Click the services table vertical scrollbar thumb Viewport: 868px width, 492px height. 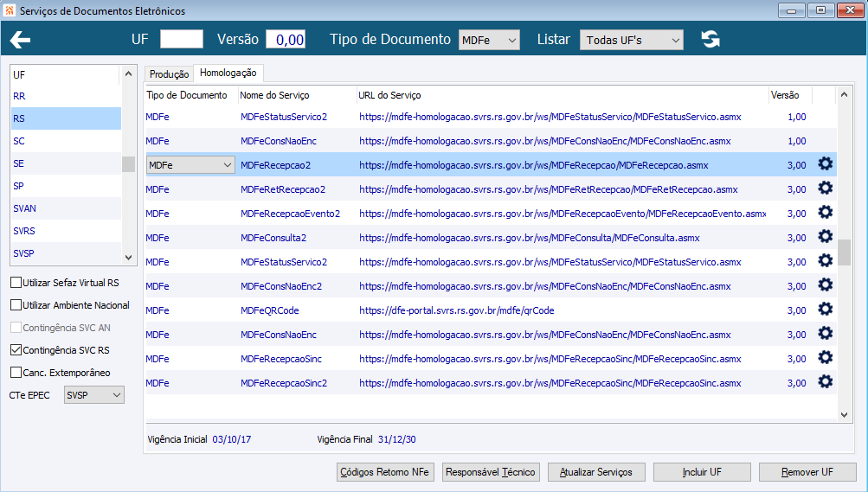844,252
